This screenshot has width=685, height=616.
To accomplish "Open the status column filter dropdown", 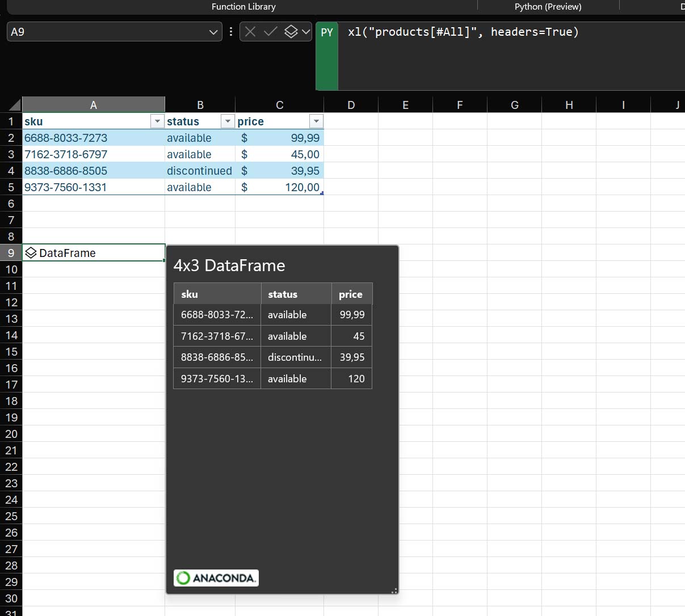I will (x=228, y=121).
